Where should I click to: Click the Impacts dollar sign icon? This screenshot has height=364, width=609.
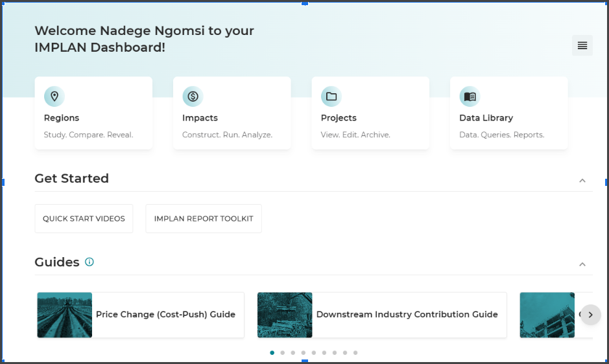coord(193,97)
